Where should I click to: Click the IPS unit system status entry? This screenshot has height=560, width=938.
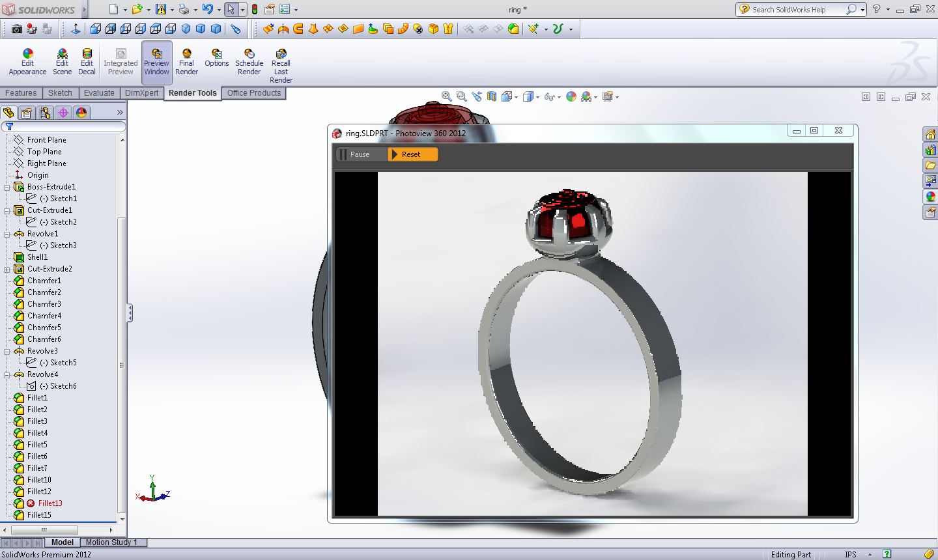[x=851, y=554]
